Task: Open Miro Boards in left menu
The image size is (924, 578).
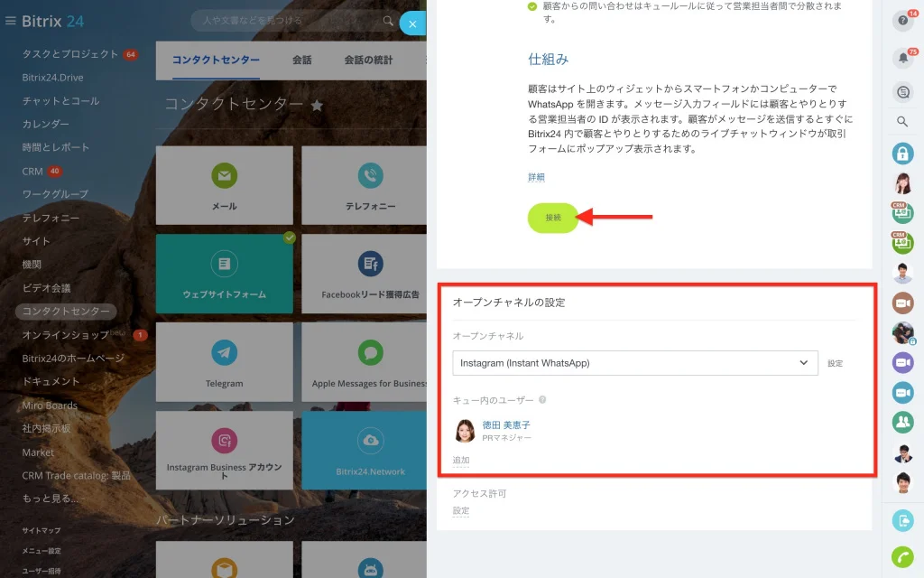Action: click(50, 406)
